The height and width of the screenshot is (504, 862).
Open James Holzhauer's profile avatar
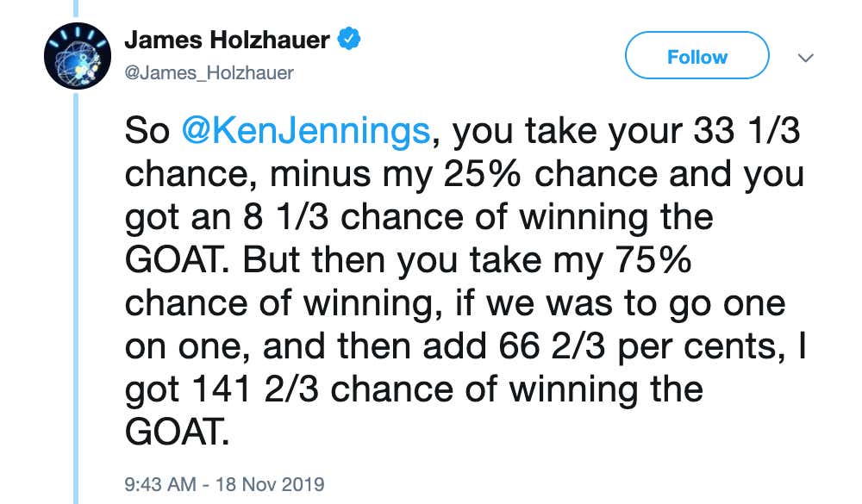pyautogui.click(x=78, y=56)
